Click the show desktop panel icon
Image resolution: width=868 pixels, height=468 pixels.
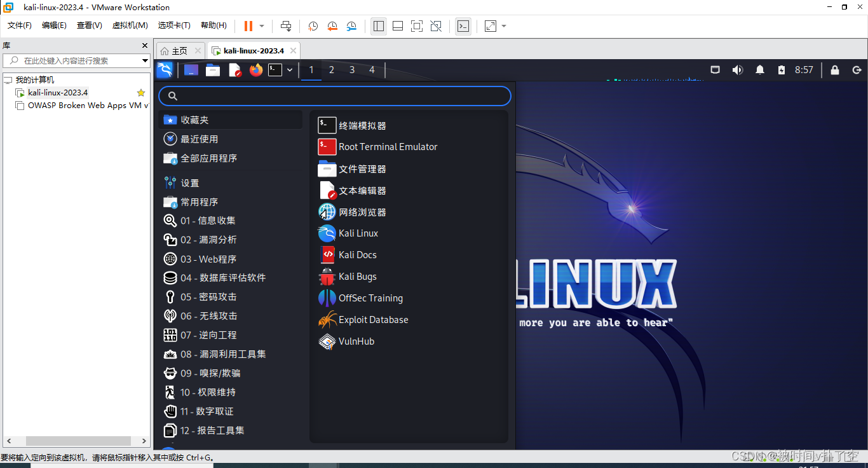click(191, 70)
